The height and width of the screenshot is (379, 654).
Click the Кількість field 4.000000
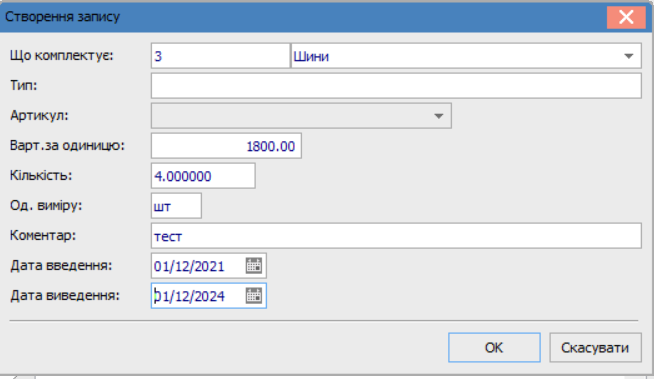click(x=203, y=176)
